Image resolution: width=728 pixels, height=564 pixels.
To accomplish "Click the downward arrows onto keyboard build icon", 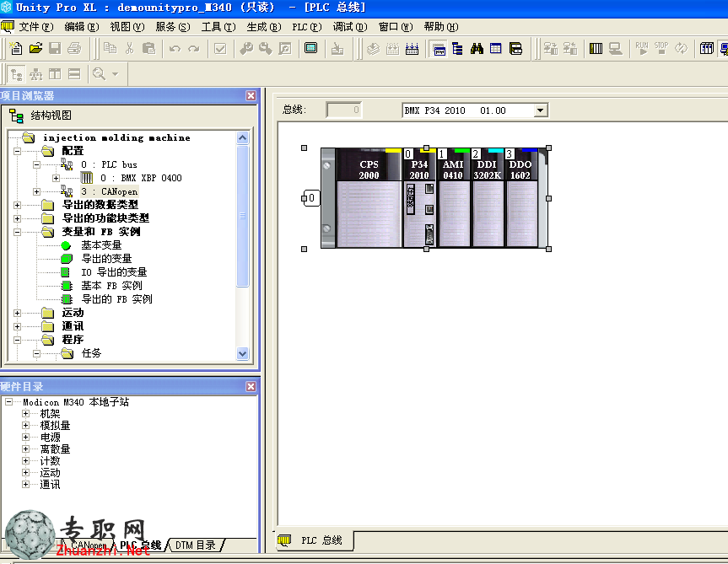I will (412, 48).
